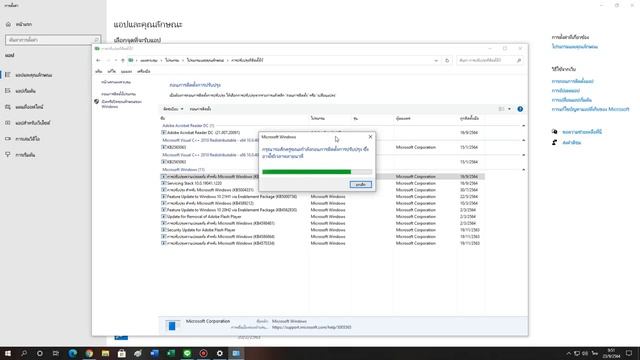Open File Explorer from taskbar
The image size is (640, 360).
(x=105, y=353)
